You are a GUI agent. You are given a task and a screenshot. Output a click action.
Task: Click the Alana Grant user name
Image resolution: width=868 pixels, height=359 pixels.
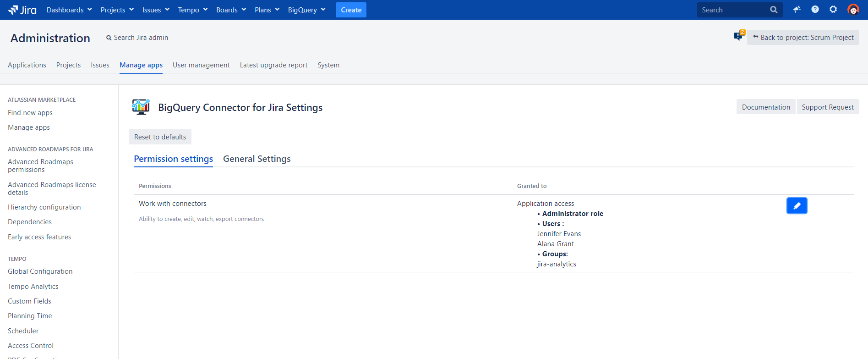555,244
